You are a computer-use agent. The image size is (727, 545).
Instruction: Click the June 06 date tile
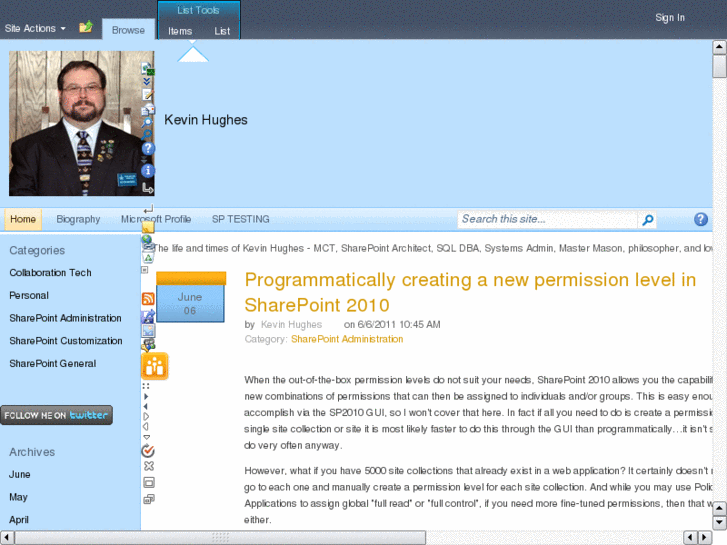coord(191,297)
